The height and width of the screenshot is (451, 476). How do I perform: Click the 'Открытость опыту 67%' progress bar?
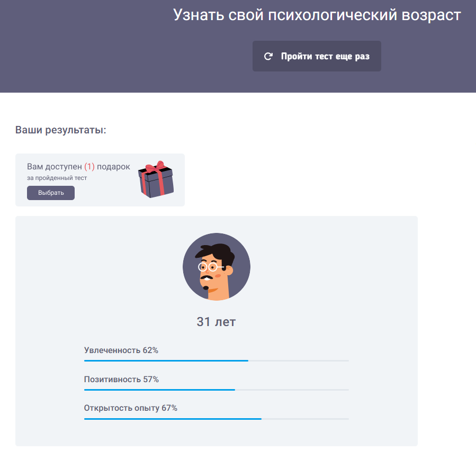[217, 419]
